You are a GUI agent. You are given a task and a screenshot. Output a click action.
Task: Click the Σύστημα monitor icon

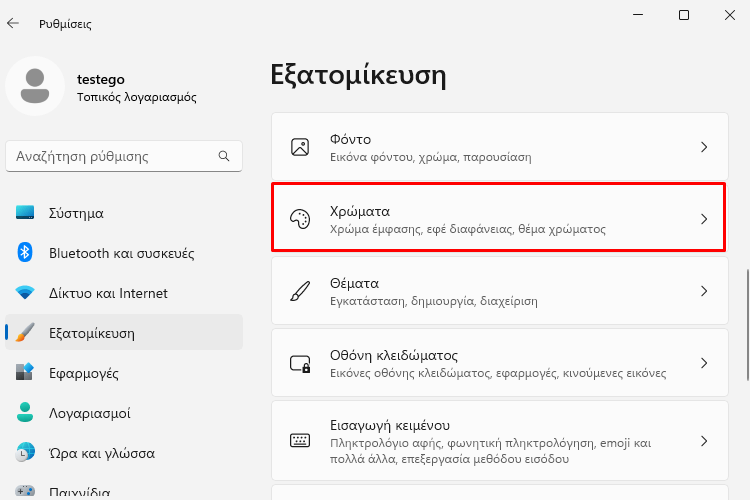point(25,212)
